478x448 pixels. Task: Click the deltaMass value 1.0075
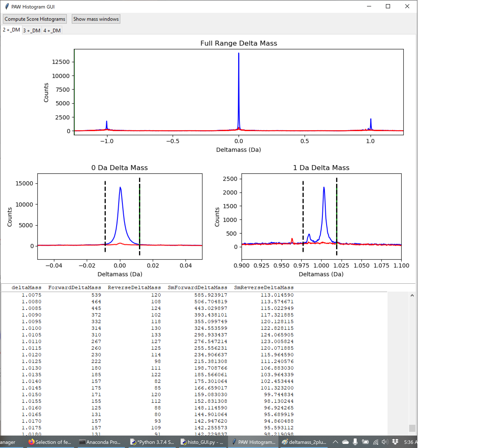[x=32, y=295]
